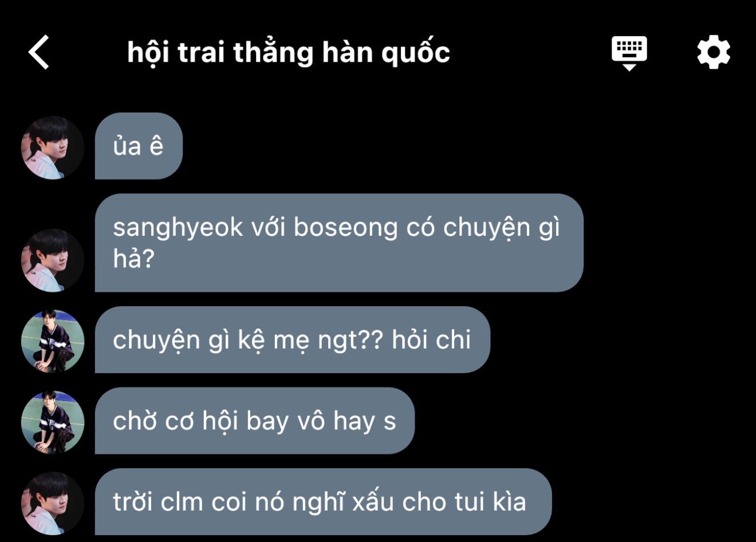
Task: Tap avatar beside "chuyện gì kệ mẹ ngt??"
Action: click(x=53, y=341)
